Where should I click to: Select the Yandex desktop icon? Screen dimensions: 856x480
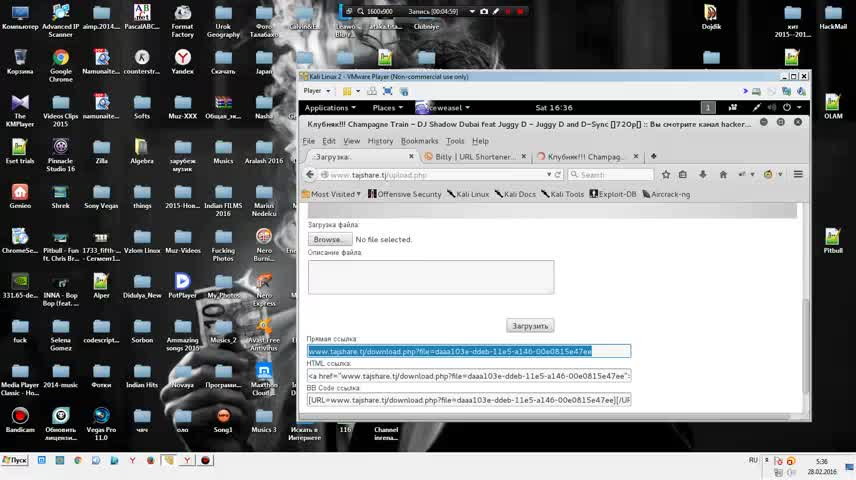[182, 62]
